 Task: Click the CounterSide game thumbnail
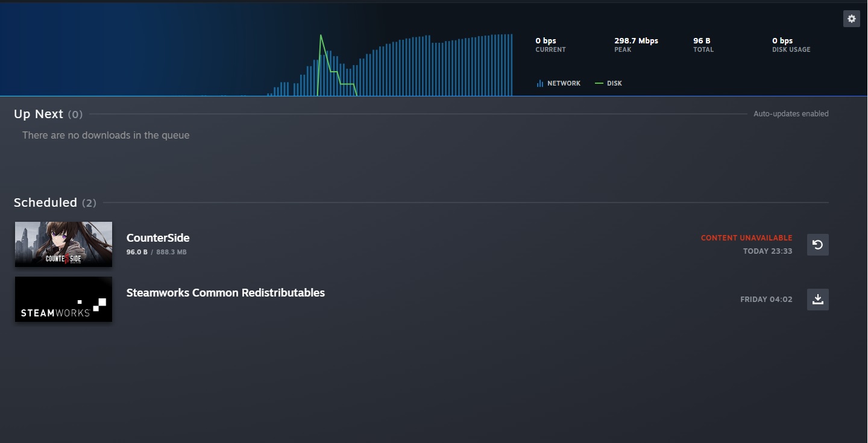[x=63, y=244]
